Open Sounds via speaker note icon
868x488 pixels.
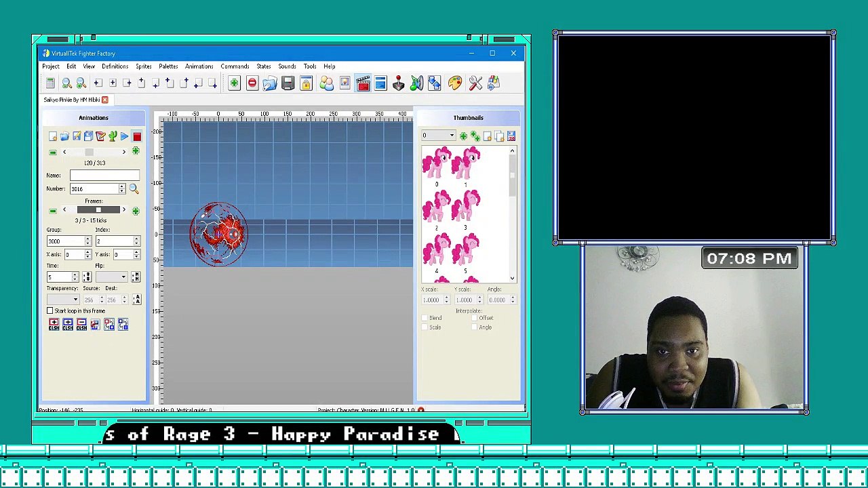(416, 83)
